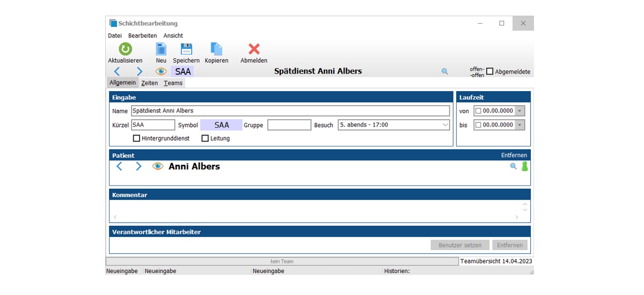The image size is (644, 295).
Task: Switch to the Teams tab
Action: 173,83
